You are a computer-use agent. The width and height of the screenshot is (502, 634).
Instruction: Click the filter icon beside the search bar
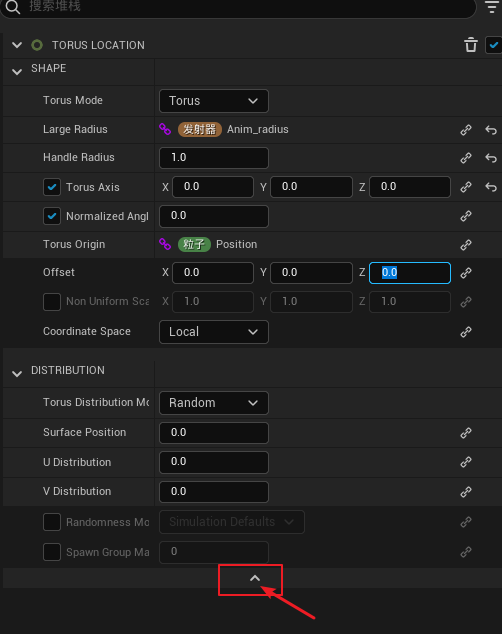[491, 7]
